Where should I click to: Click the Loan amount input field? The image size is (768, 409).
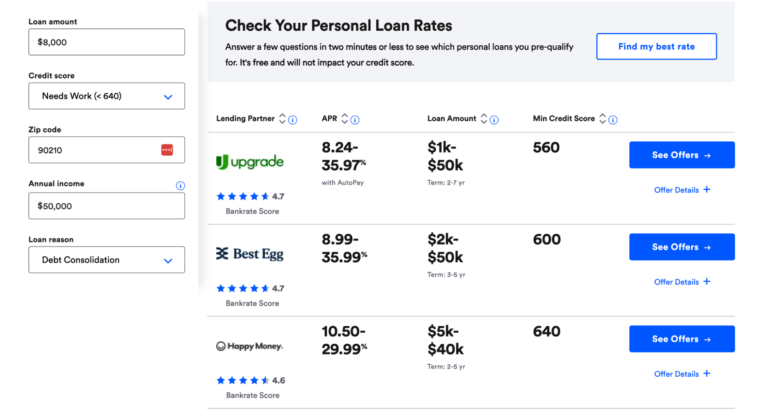tap(107, 42)
